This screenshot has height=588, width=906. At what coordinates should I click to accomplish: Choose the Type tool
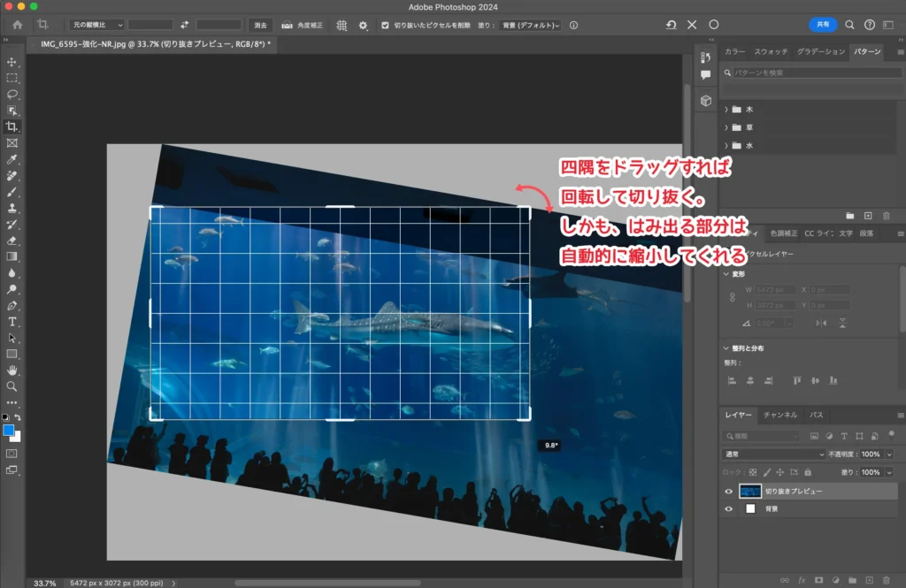(12, 322)
